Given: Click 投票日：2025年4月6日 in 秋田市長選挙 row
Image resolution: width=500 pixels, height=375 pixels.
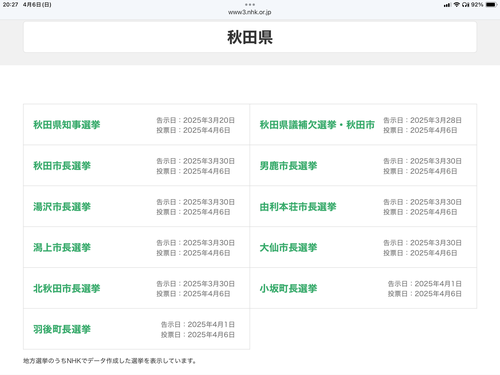Looking at the screenshot, I should [x=193, y=171].
